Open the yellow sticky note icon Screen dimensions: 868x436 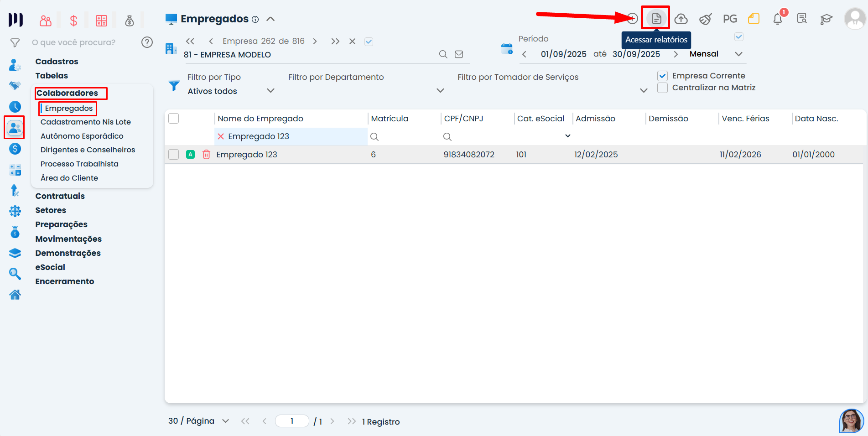tap(754, 19)
